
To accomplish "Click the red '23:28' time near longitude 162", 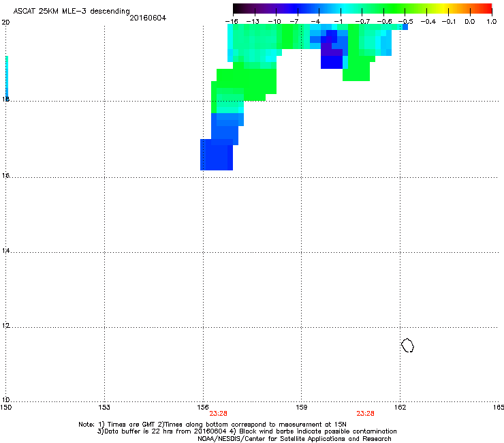I will [x=365, y=414].
